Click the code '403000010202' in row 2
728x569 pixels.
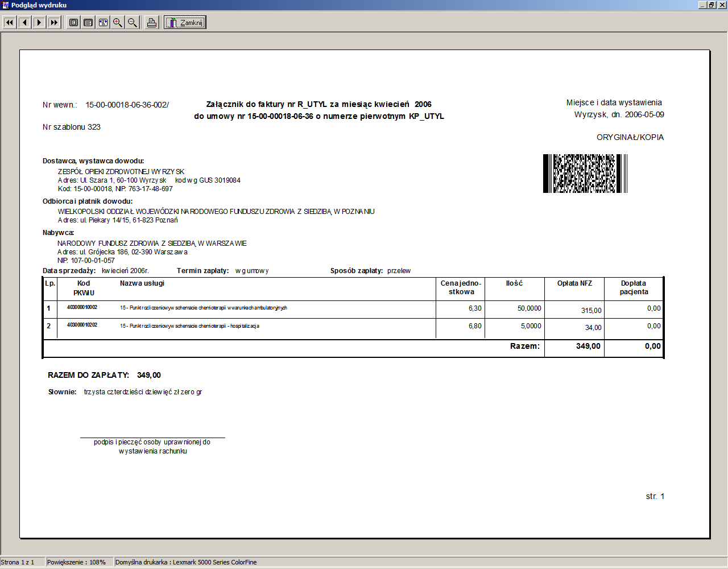[82, 325]
